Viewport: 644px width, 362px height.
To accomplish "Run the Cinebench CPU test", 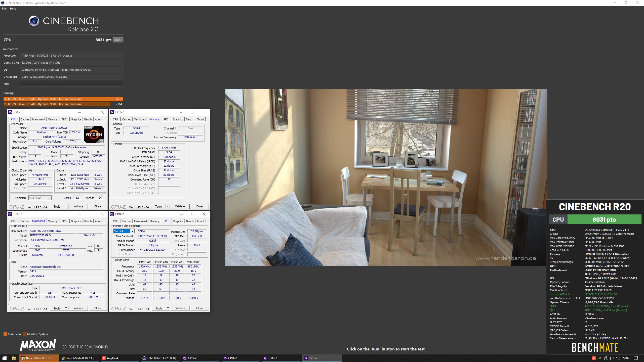I will tap(118, 40).
